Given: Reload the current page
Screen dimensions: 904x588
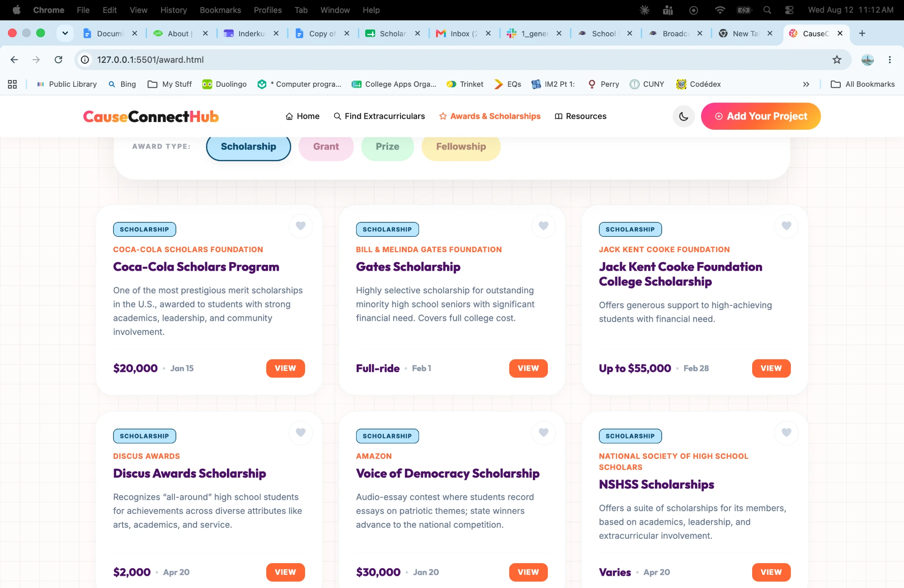Looking at the screenshot, I should tap(58, 60).
